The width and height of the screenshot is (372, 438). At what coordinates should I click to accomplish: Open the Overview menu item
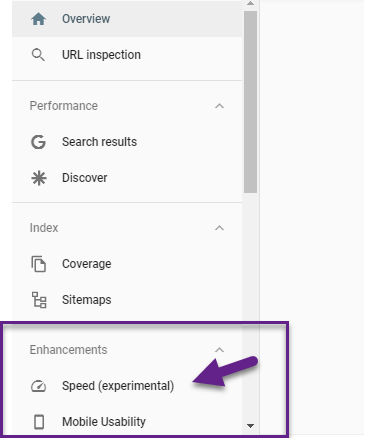[x=127, y=19]
